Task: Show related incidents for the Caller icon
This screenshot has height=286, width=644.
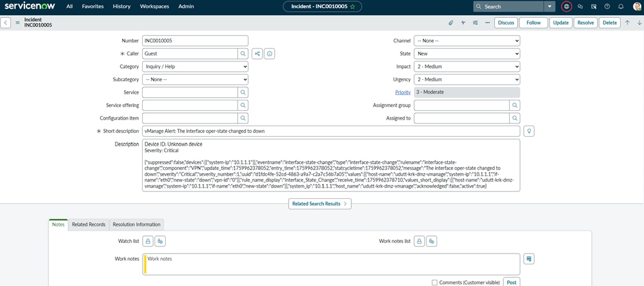Action: 257,54
